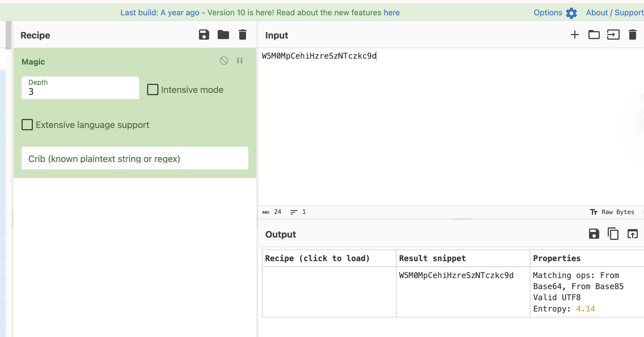Enable Extensive language support checkbox
644x337 pixels.
click(27, 125)
